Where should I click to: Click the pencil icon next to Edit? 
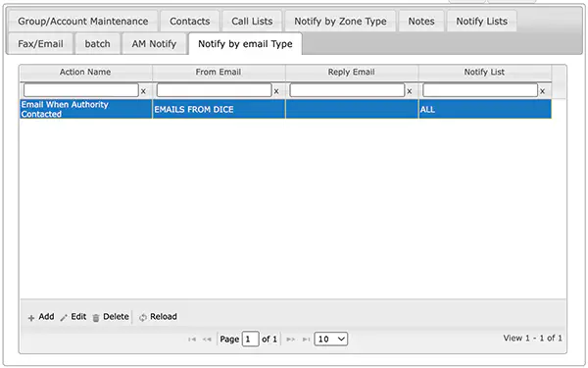click(64, 318)
